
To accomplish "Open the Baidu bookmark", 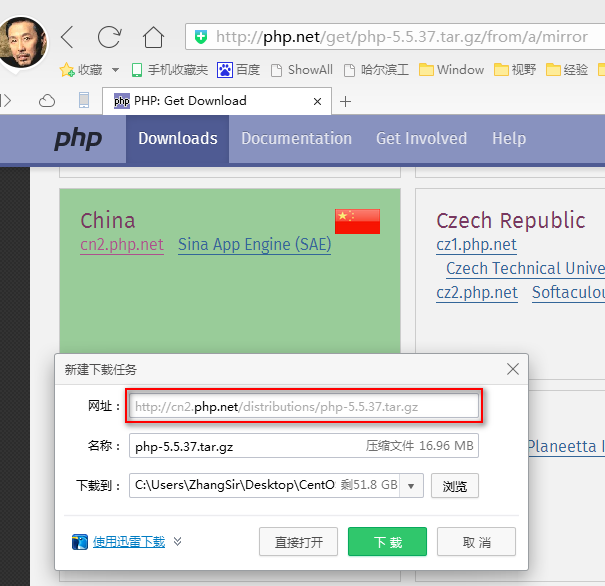I will point(238,70).
